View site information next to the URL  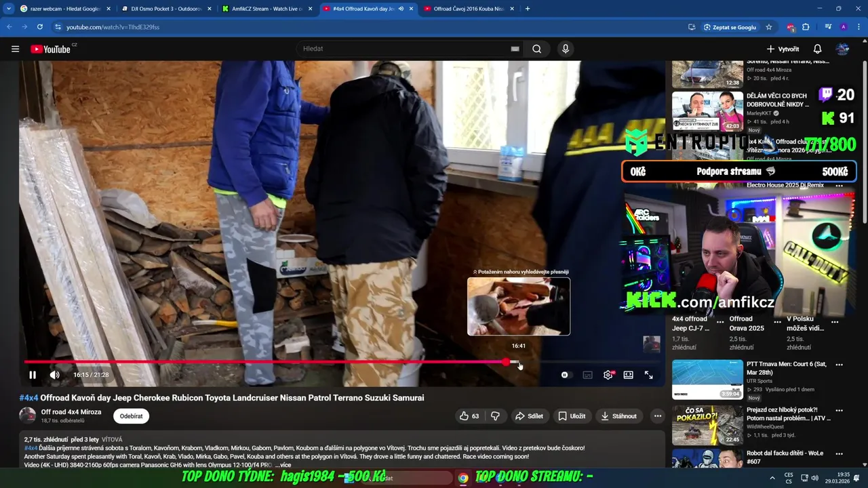[58, 27]
